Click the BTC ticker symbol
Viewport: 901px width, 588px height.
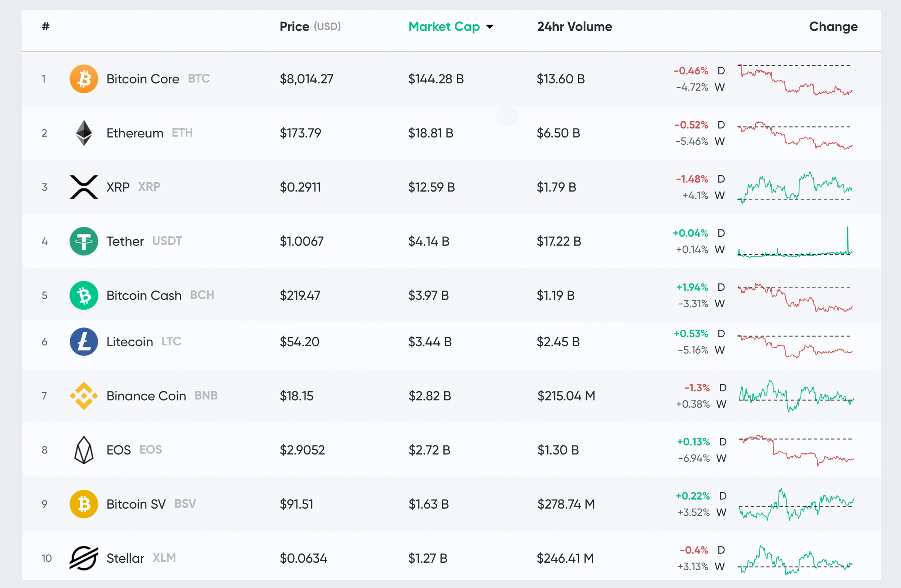(199, 78)
